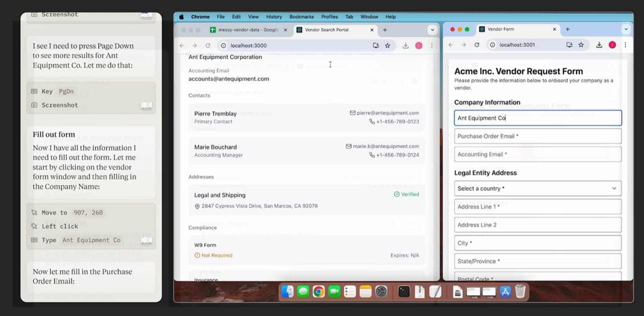Click the Not Required W9 status
This screenshot has width=644, height=316.
coord(213,255)
